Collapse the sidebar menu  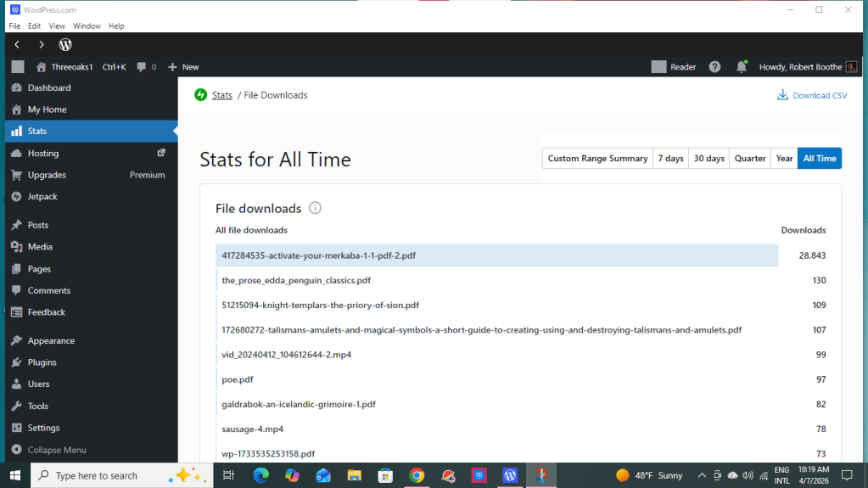point(56,450)
